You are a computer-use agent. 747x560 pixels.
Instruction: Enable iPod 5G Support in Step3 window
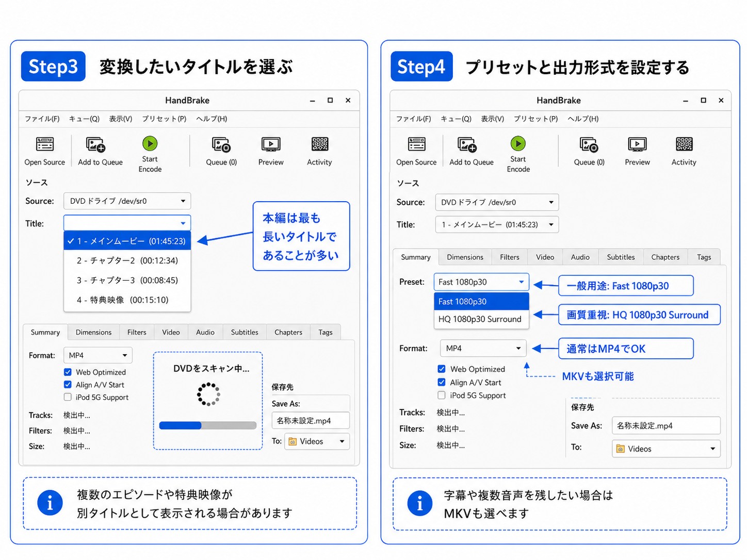click(x=68, y=397)
